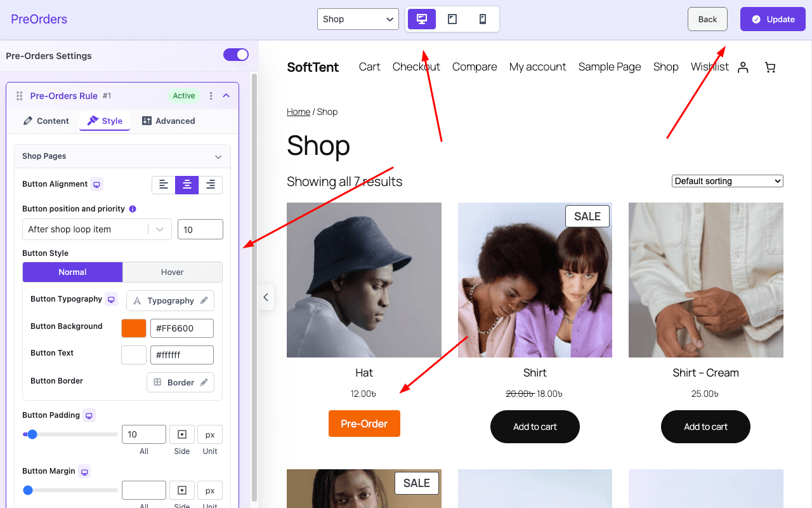Click Button Padding Side link icon
This screenshot has width=812, height=508.
coord(182,434)
